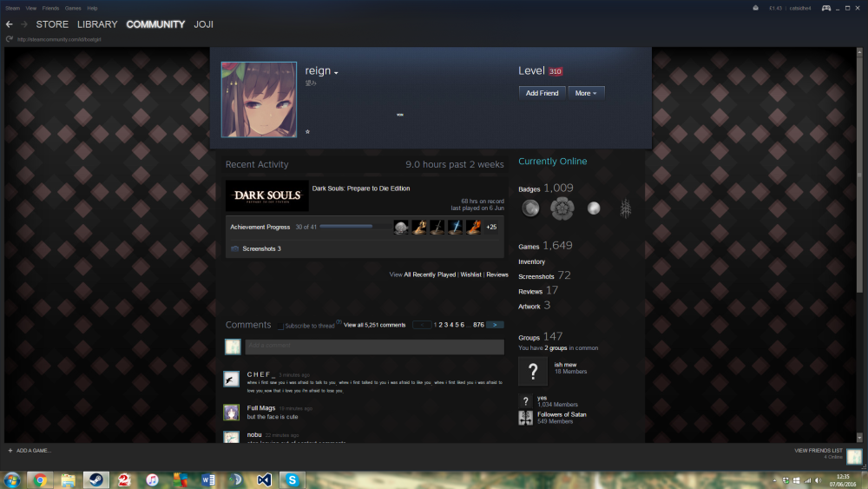Open Google Chrome from the taskbar

(x=40, y=479)
